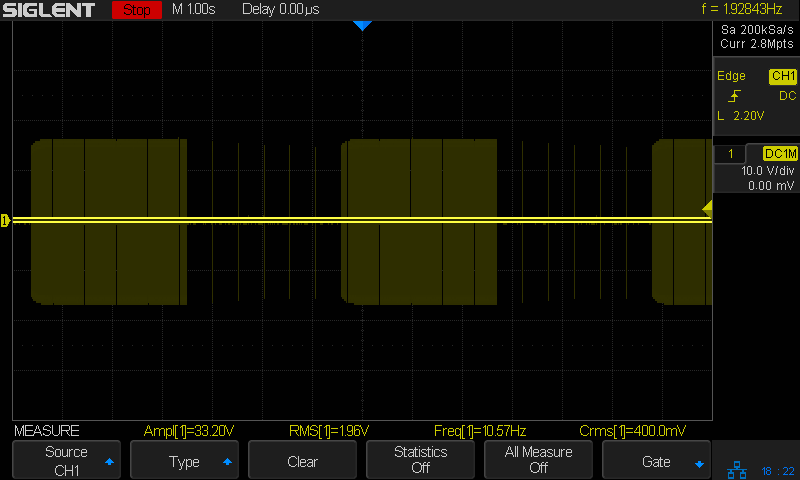
Task: Click the Sa 200kSa/s sample rate text
Action: (757, 30)
